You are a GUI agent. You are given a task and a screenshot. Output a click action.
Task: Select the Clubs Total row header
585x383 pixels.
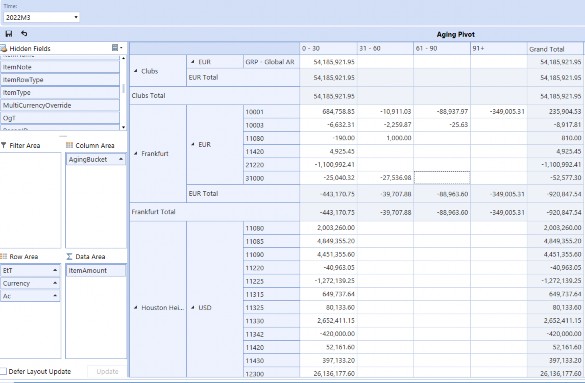pos(215,95)
